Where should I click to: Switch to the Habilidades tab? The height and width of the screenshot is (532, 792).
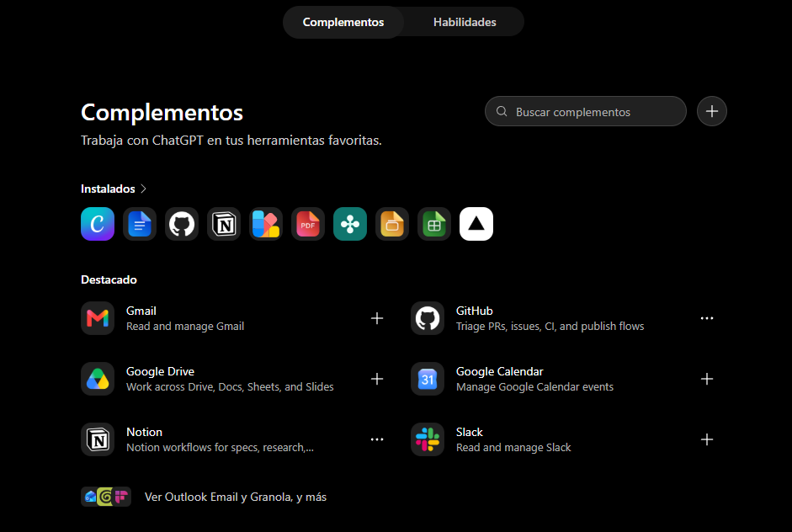tap(465, 22)
